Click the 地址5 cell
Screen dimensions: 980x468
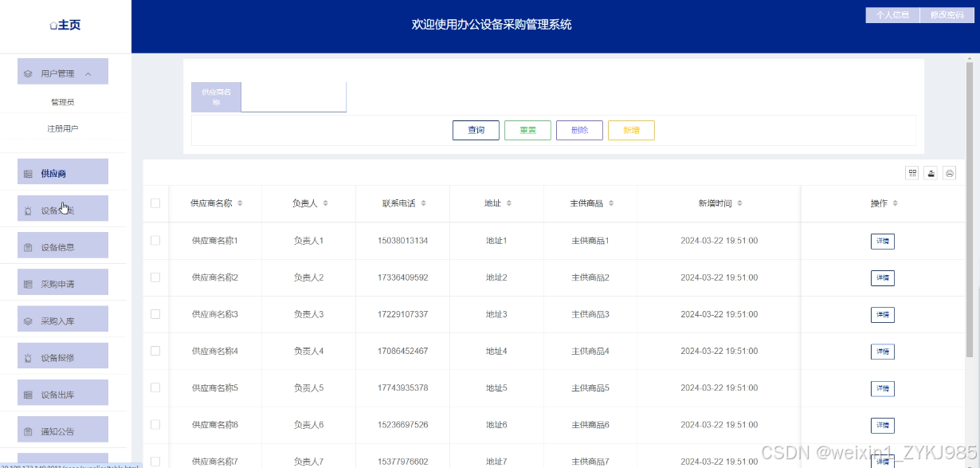[x=496, y=387]
